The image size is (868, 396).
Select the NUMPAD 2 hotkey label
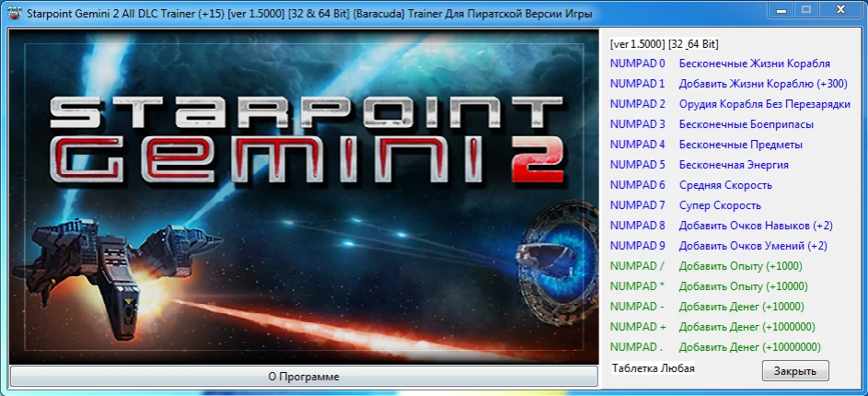point(637,104)
